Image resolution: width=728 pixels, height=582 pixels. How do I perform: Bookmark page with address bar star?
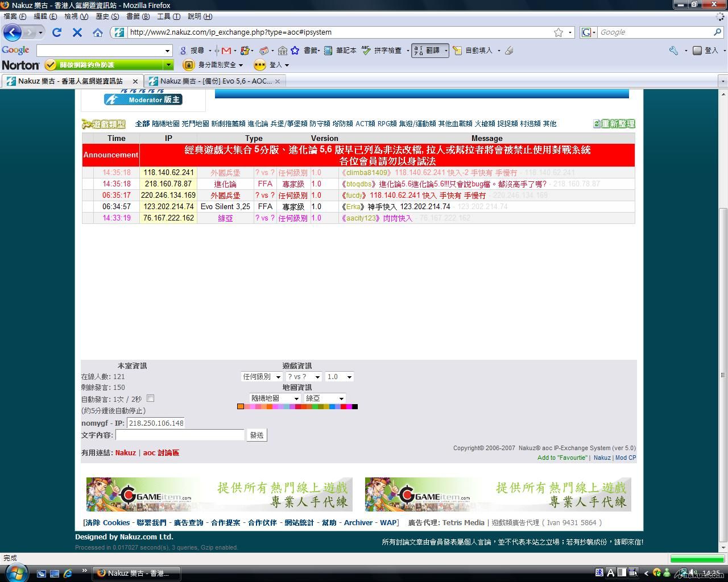click(x=559, y=32)
